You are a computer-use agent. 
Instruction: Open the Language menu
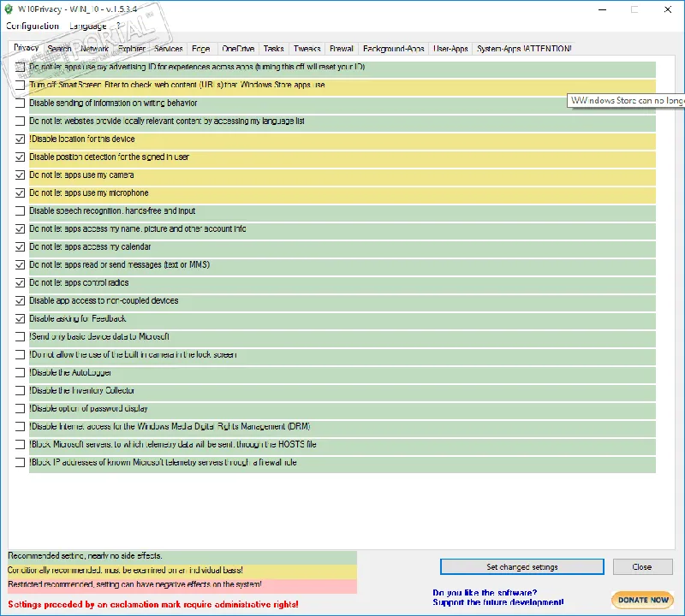[x=88, y=26]
